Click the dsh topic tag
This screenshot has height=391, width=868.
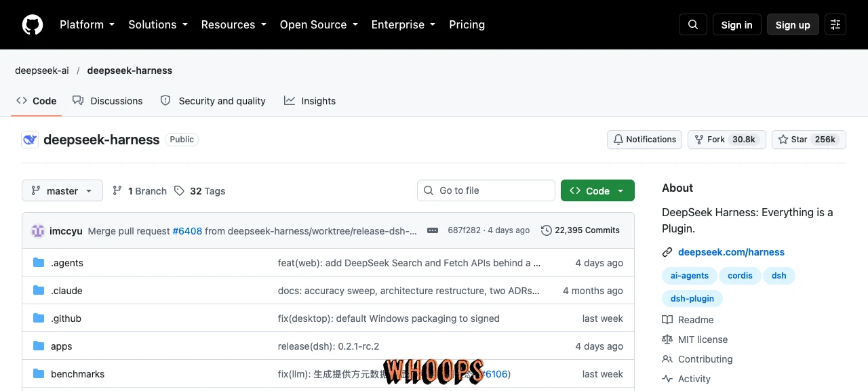point(779,276)
